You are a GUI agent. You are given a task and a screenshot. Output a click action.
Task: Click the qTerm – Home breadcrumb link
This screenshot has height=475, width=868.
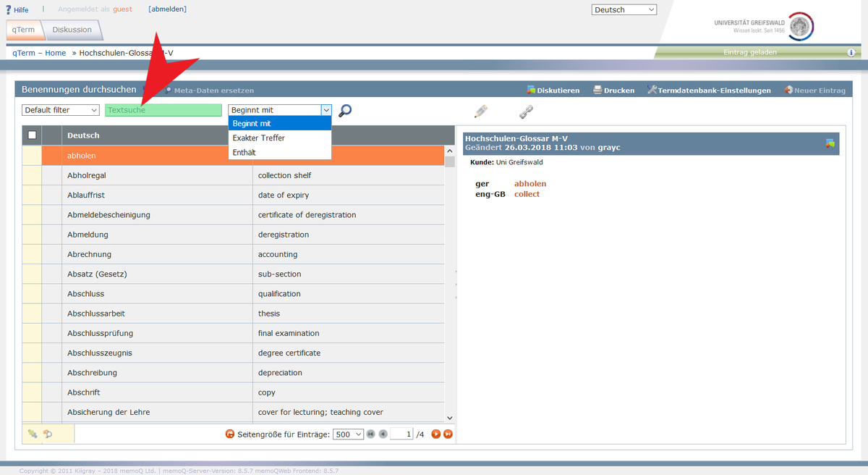pyautogui.click(x=39, y=53)
